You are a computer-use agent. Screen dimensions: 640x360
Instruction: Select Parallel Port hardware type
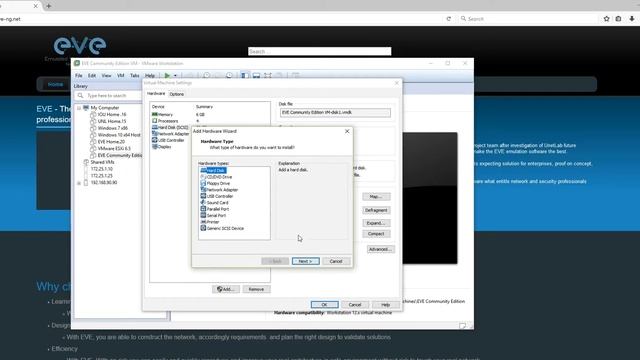point(215,209)
